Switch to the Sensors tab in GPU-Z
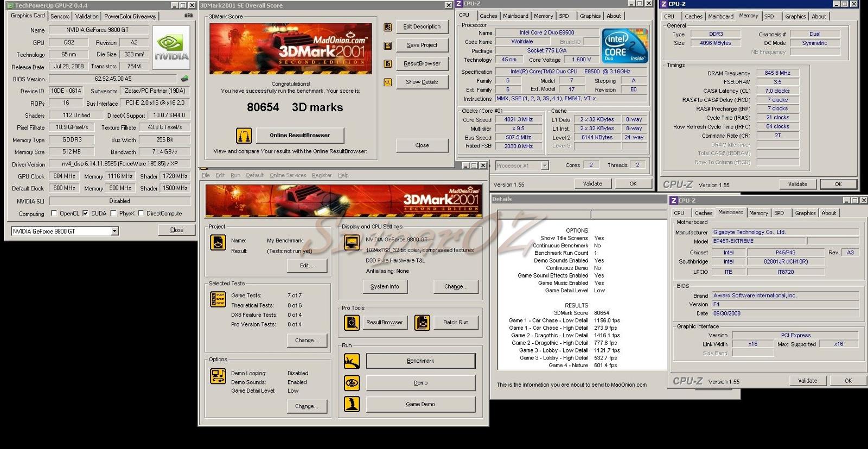The height and width of the screenshot is (449, 868). pyautogui.click(x=60, y=16)
